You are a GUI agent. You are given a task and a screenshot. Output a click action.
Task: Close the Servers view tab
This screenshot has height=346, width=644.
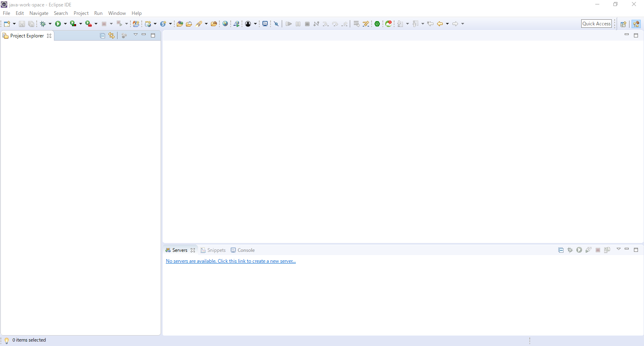point(193,250)
